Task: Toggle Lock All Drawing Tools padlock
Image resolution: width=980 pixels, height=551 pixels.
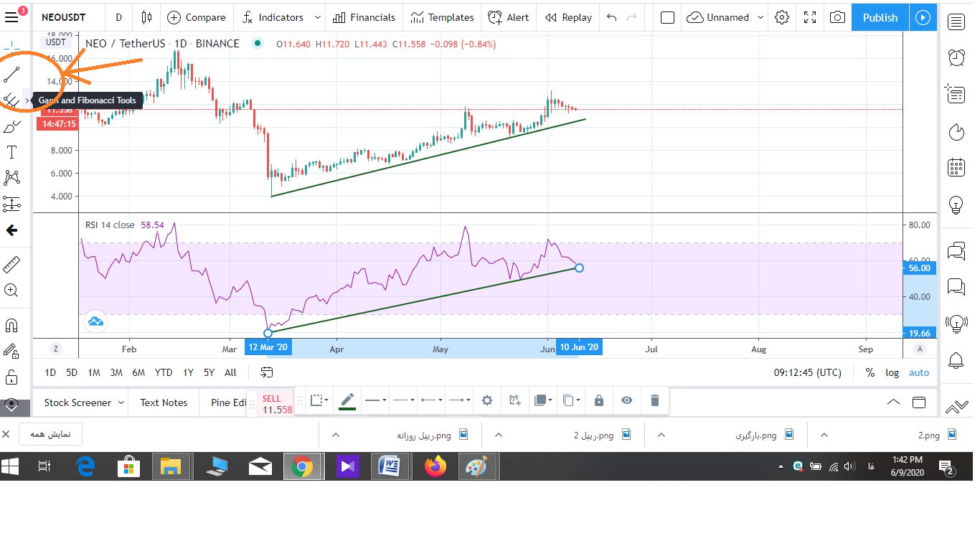Action: click(11, 377)
